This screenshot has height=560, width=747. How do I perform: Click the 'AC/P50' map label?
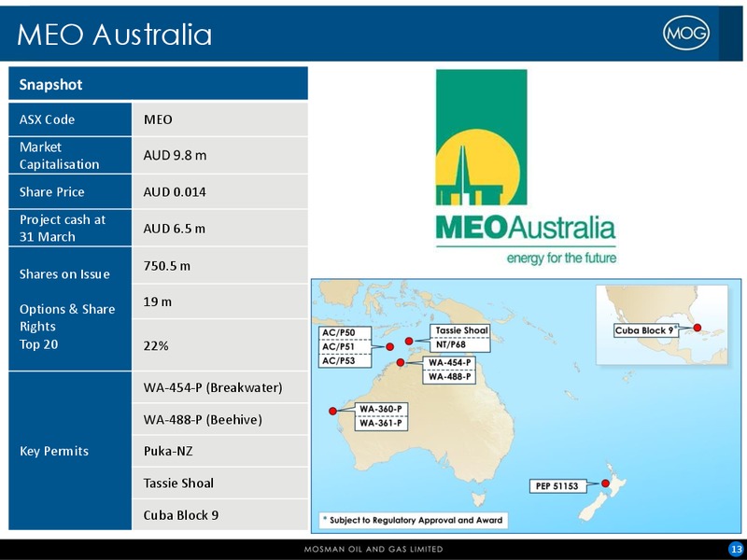click(x=339, y=332)
